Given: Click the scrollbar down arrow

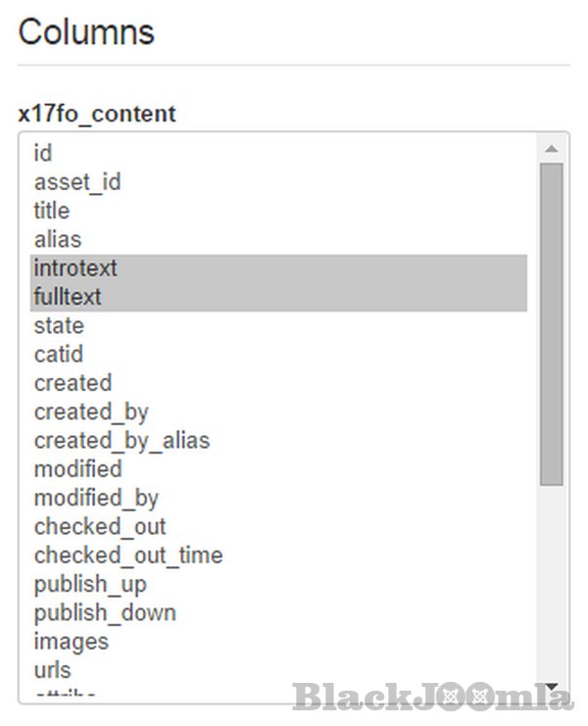Looking at the screenshot, I should coord(551,687).
